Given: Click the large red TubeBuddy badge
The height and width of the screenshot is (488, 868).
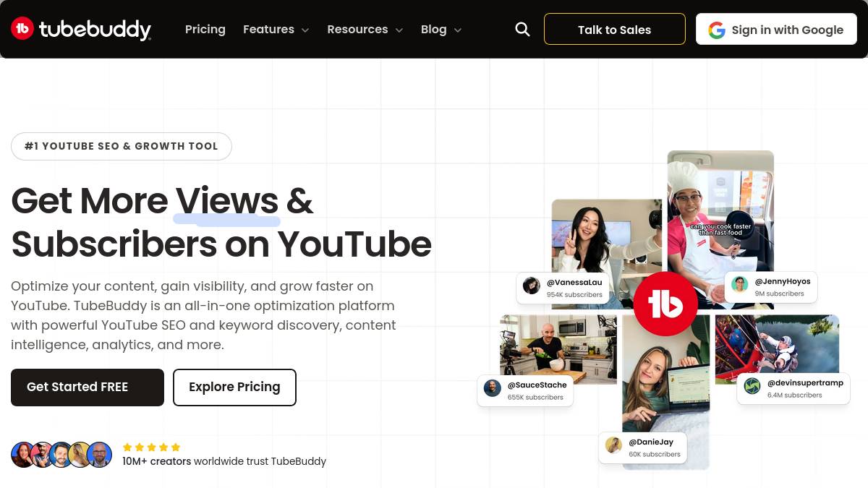Looking at the screenshot, I should (665, 304).
